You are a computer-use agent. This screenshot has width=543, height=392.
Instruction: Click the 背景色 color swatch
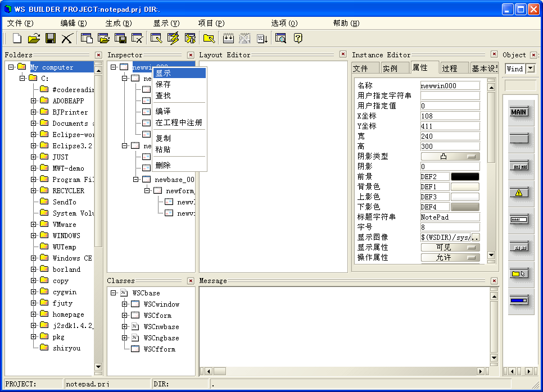[x=465, y=187]
